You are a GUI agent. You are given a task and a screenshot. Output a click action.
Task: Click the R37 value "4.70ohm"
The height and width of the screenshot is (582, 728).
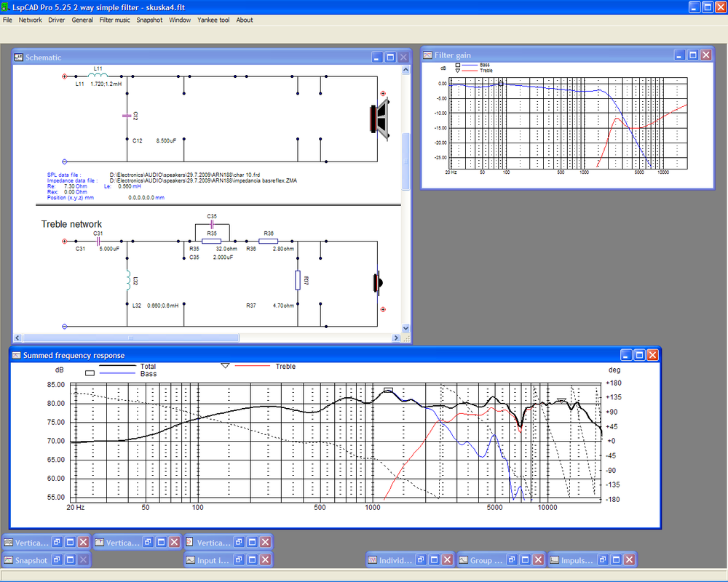click(x=283, y=306)
